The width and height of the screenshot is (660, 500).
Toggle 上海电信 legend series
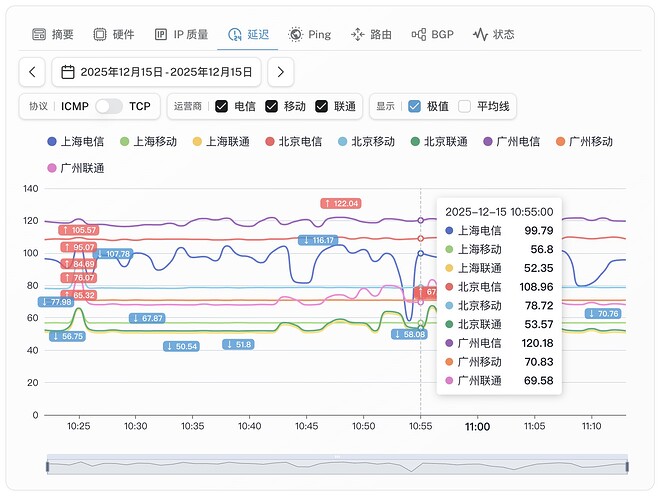pyautogui.click(x=76, y=141)
